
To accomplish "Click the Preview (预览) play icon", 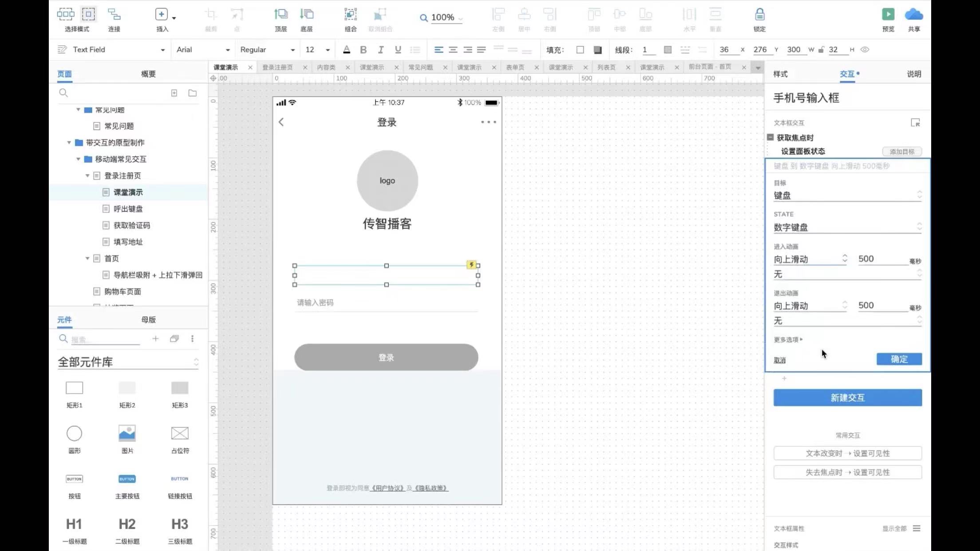I will coord(888,15).
